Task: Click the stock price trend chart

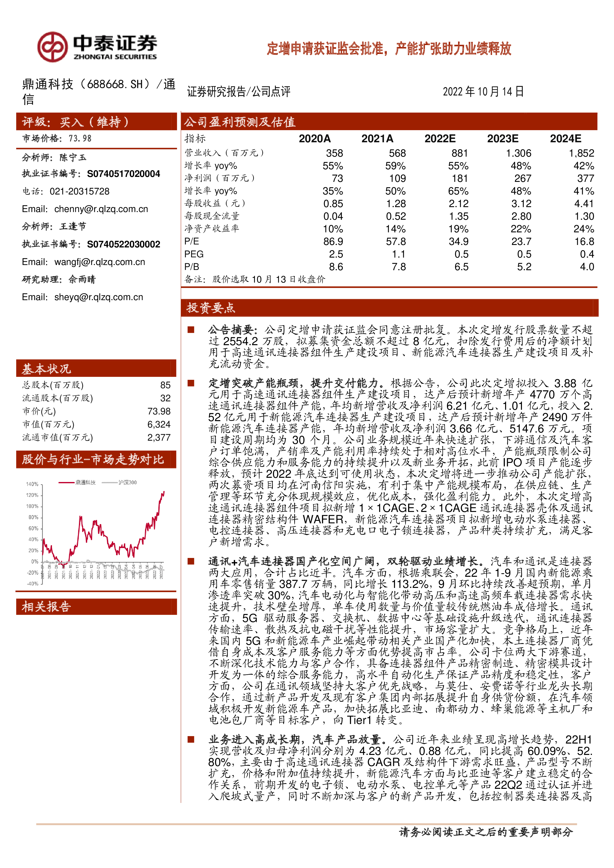Action: point(96,531)
